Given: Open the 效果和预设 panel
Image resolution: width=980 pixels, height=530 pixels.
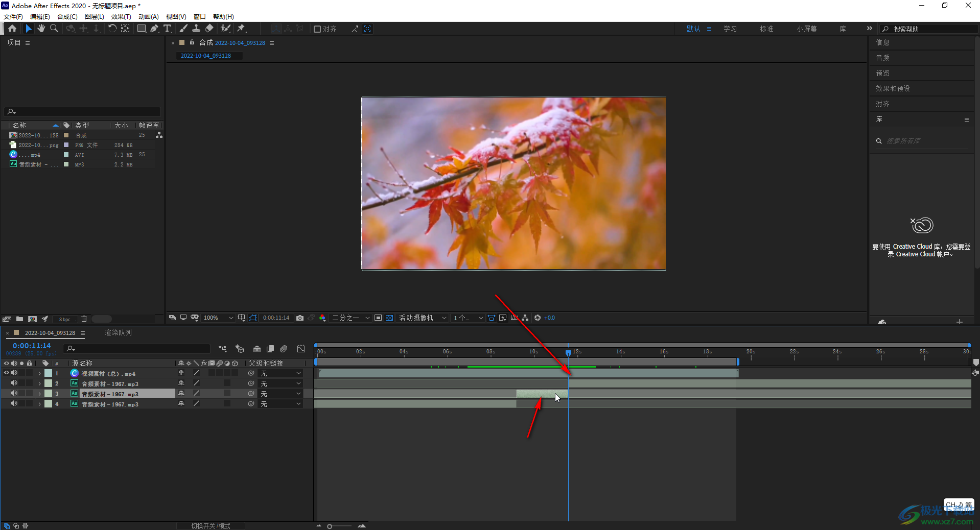Looking at the screenshot, I should pos(893,88).
